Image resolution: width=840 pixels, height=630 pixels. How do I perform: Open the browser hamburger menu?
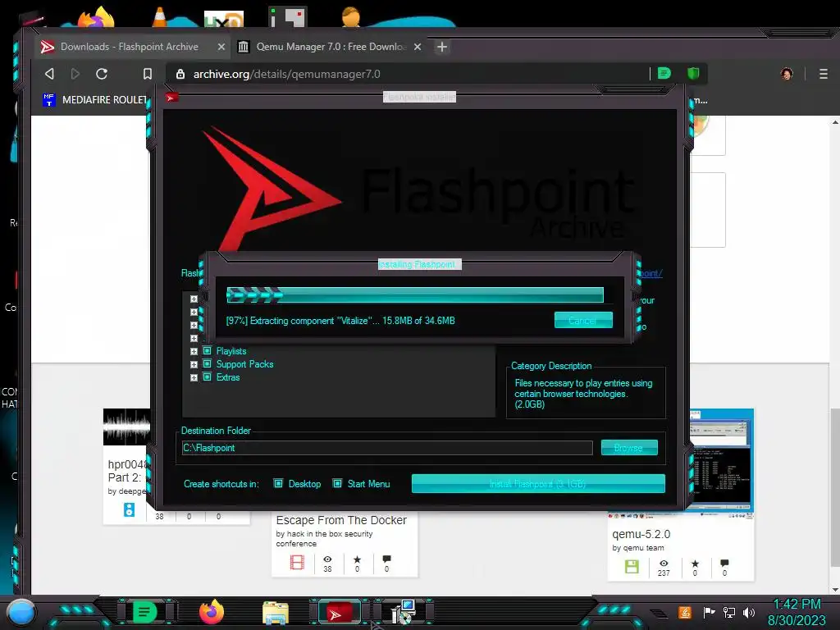pyautogui.click(x=824, y=74)
